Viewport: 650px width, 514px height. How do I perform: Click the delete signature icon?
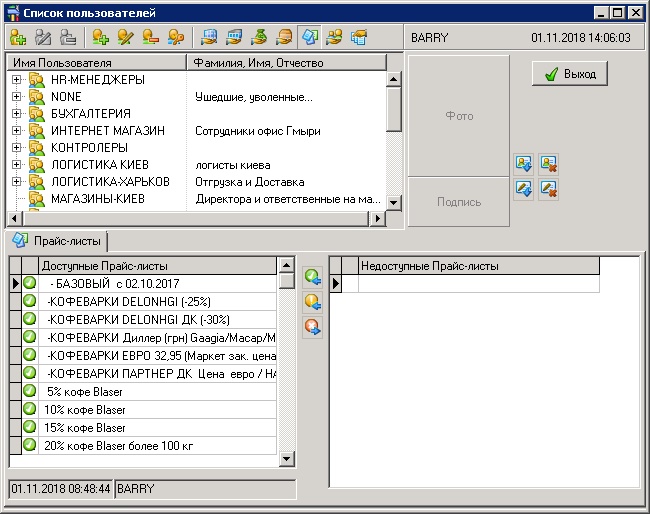click(548, 188)
